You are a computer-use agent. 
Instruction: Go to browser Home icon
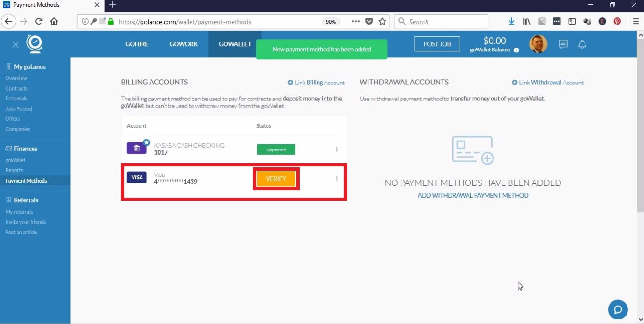(54, 21)
